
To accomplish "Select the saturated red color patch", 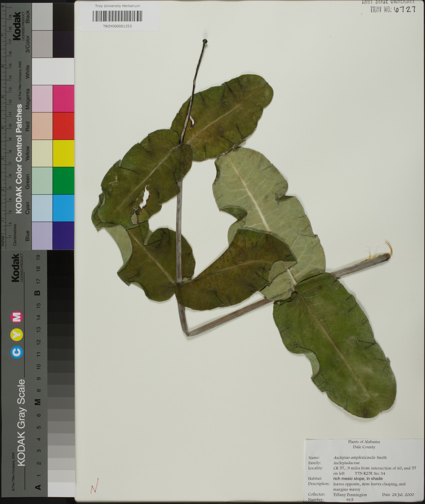I will (63, 126).
